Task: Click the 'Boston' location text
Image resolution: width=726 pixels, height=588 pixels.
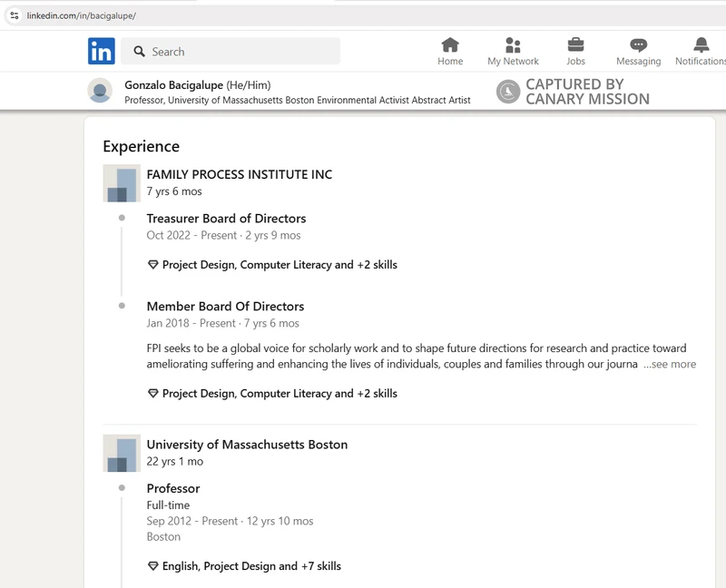Action: 163,536
